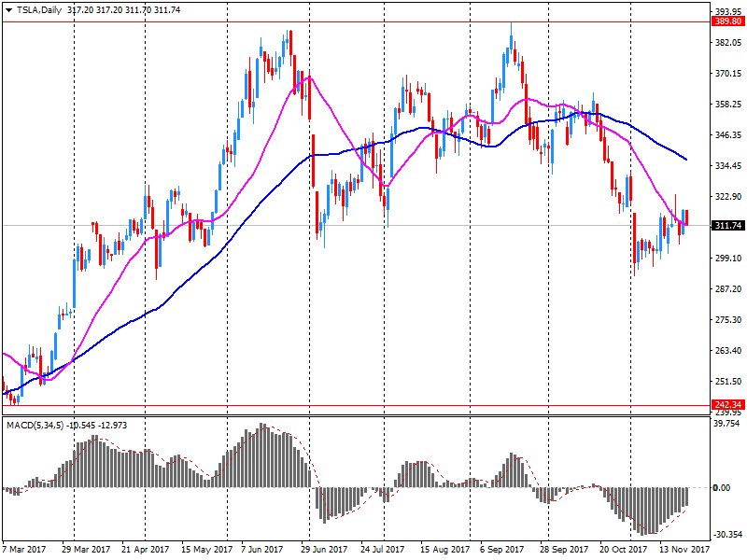Click the 7 Jun 2017 date label
Image resolution: width=747 pixels, height=560 pixels.
261,550
